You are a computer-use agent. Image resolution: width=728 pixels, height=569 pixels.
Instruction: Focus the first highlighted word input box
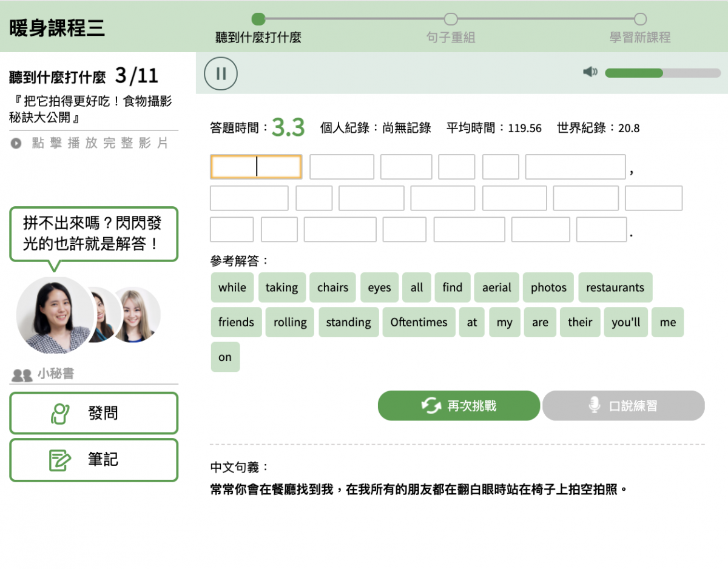click(256, 167)
